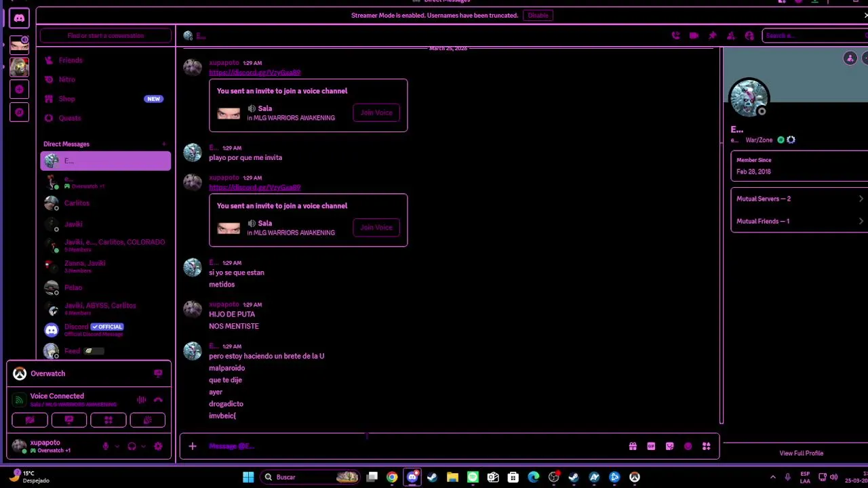868x488 pixels.
Task: Open the activities launcher in voice panel
Action: coord(108,420)
